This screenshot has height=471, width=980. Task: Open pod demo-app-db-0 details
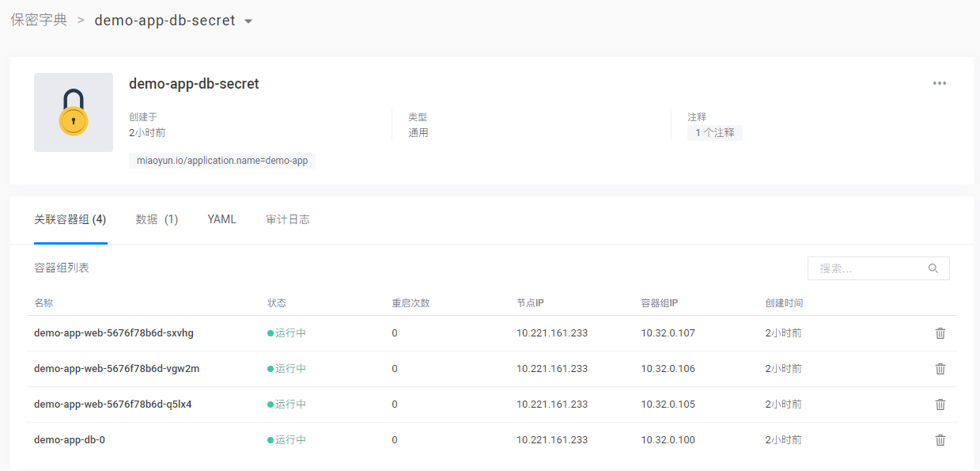(x=70, y=440)
